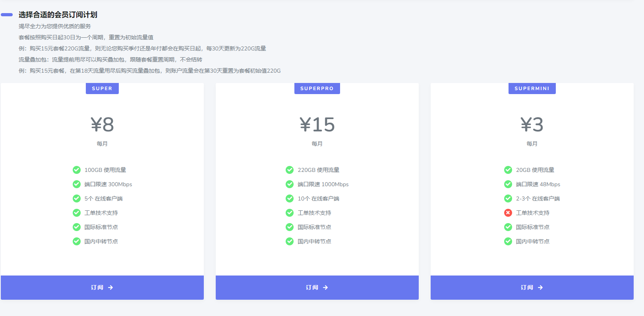Select the SUPERMINI badge label
Image resolution: width=644 pixels, height=316 pixels.
point(532,89)
